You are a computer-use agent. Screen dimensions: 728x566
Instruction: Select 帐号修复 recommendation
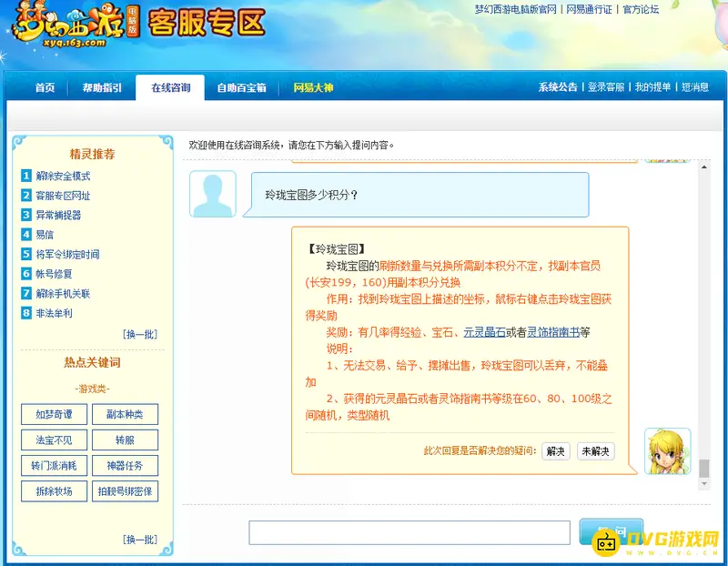click(x=54, y=274)
